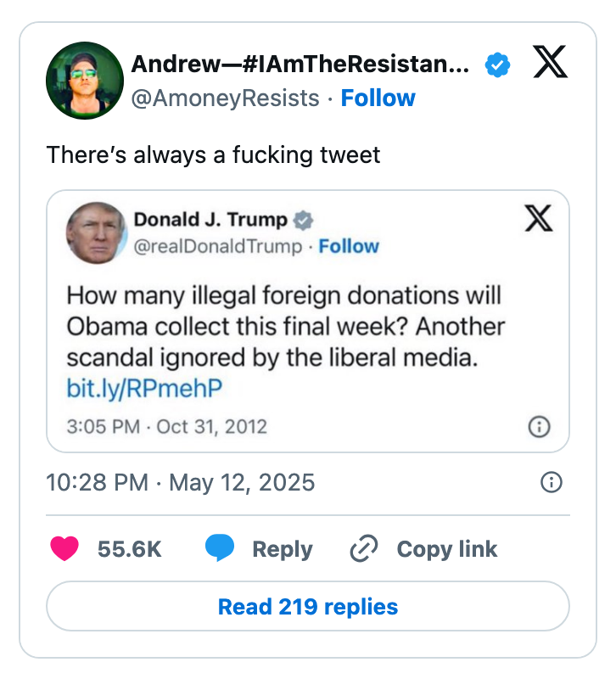The width and height of the screenshot is (616, 679).
Task: Click the X logo on the outer tweet
Action: click(552, 62)
